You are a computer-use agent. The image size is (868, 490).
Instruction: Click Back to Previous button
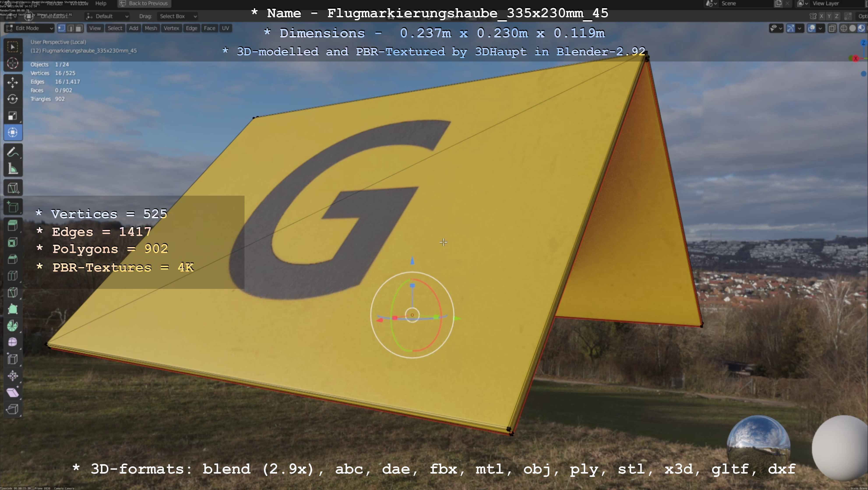pyautogui.click(x=144, y=3)
